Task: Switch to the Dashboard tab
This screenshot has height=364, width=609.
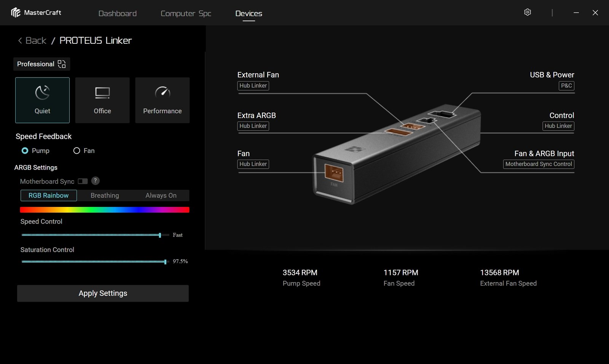Action: click(x=117, y=13)
